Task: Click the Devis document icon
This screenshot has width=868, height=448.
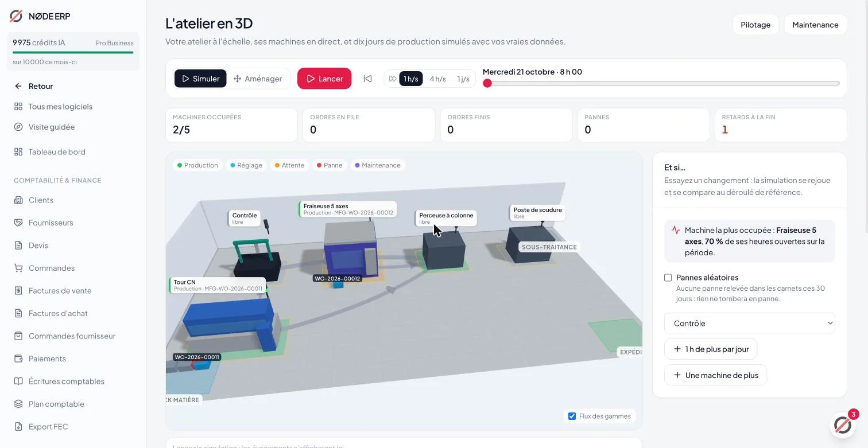Action: [x=18, y=246]
